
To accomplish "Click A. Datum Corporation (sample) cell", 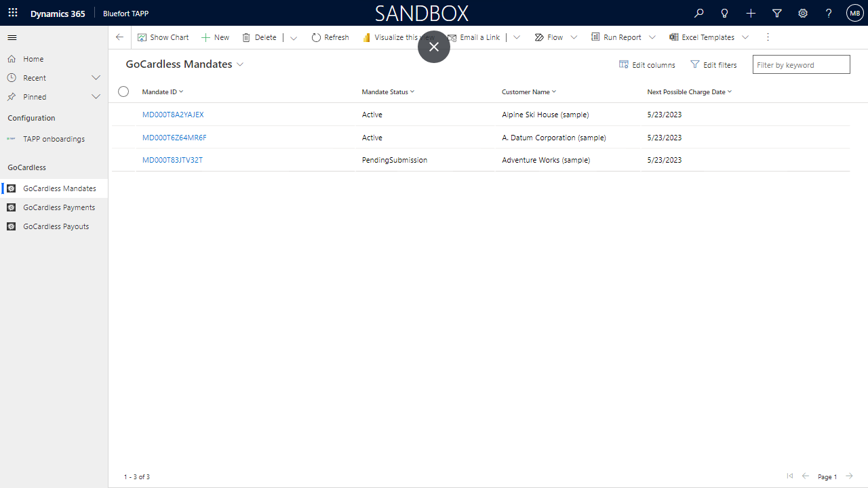I will [554, 138].
